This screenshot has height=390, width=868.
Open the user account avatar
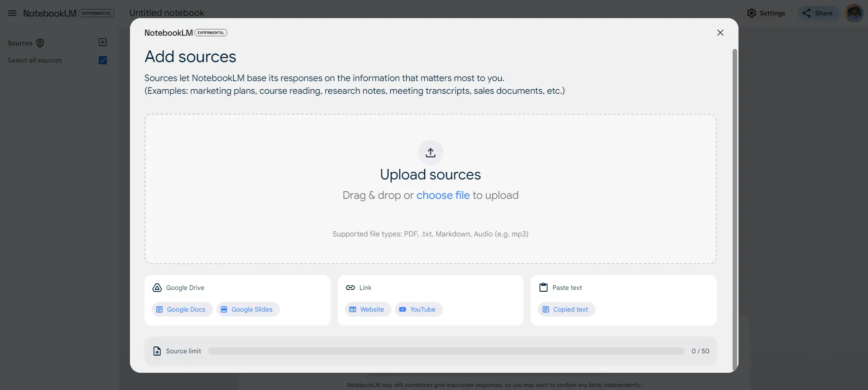[x=854, y=13]
